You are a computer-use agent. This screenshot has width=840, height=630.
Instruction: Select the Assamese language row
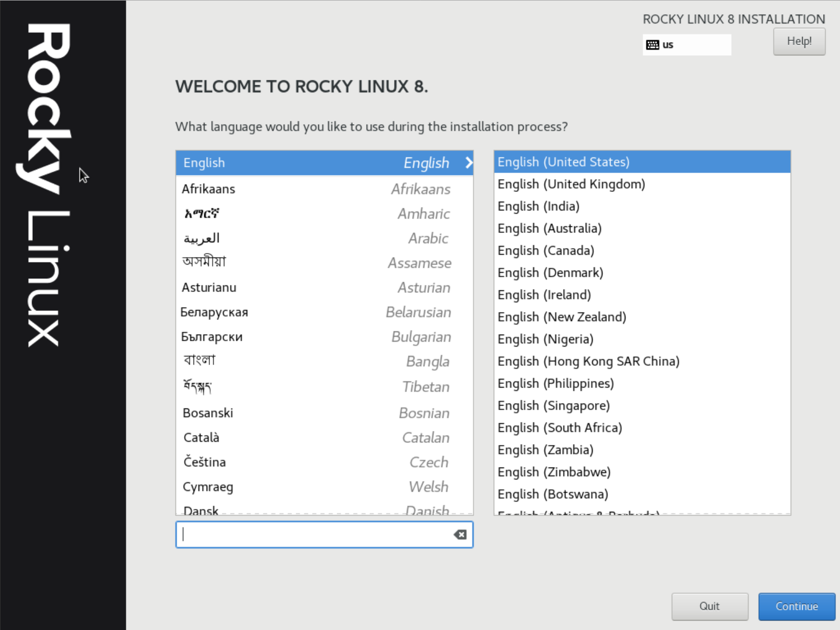click(x=324, y=262)
